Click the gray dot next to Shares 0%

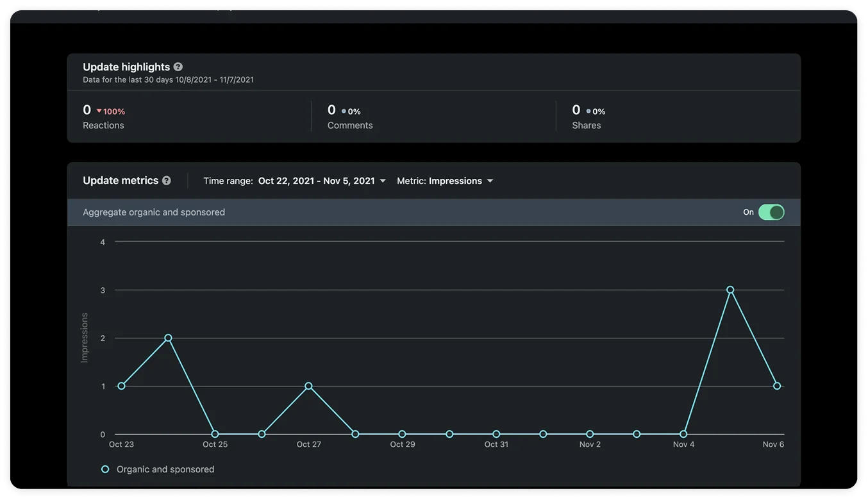588,112
